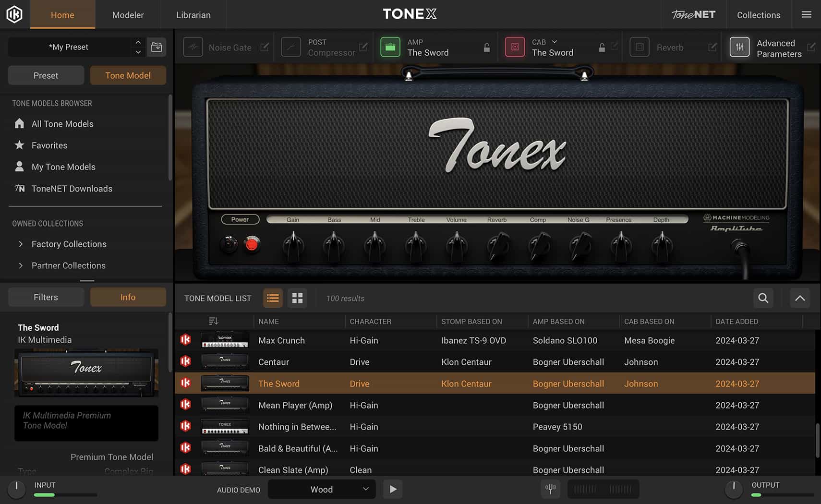
Task: Click The Sword info panel amp image
Action: point(86,373)
